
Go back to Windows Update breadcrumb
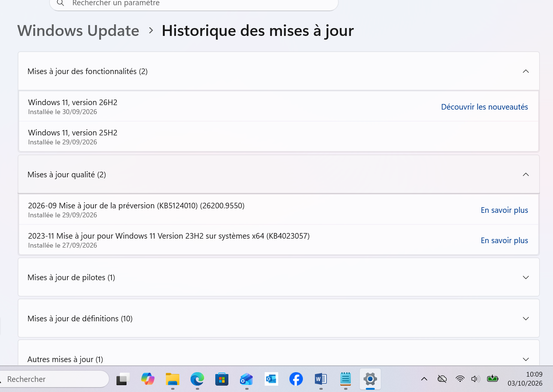click(x=78, y=31)
